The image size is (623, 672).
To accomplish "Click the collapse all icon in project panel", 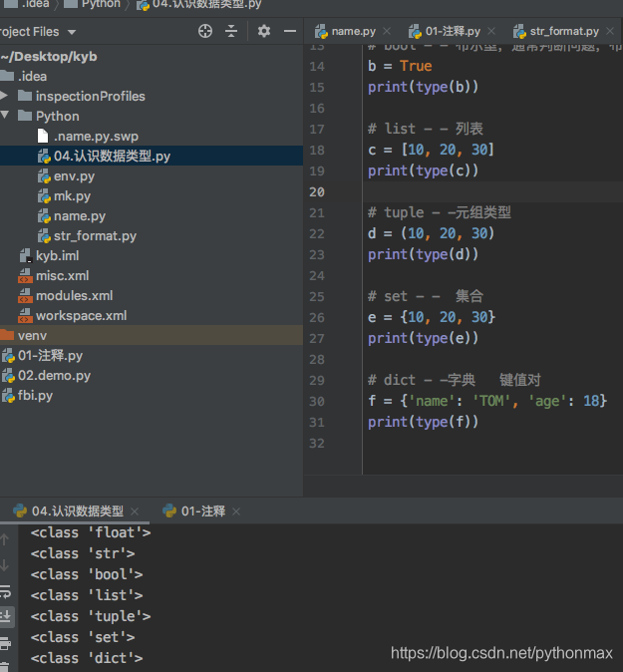I will (x=231, y=31).
